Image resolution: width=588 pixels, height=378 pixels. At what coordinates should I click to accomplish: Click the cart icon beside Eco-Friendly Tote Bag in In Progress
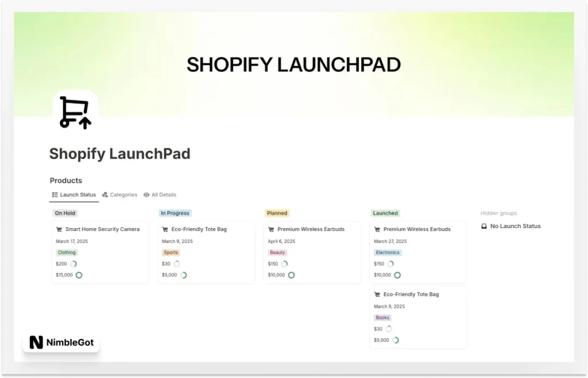tap(165, 229)
